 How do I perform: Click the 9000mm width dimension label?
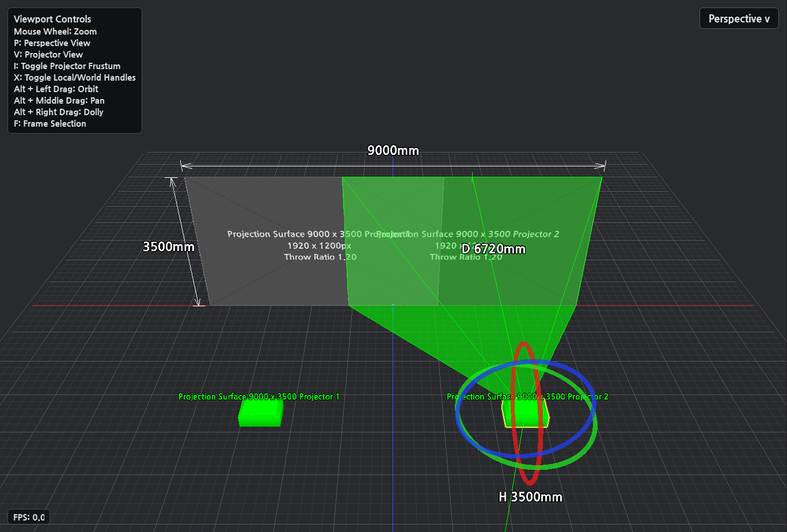click(393, 151)
